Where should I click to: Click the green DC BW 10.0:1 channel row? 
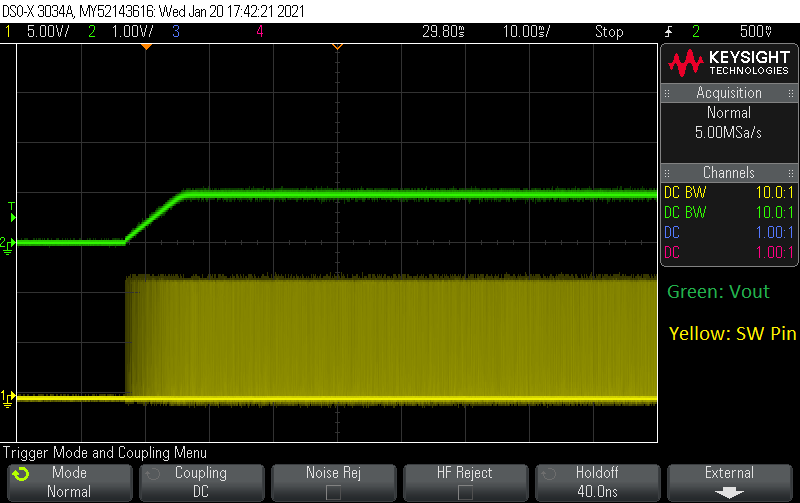[729, 212]
